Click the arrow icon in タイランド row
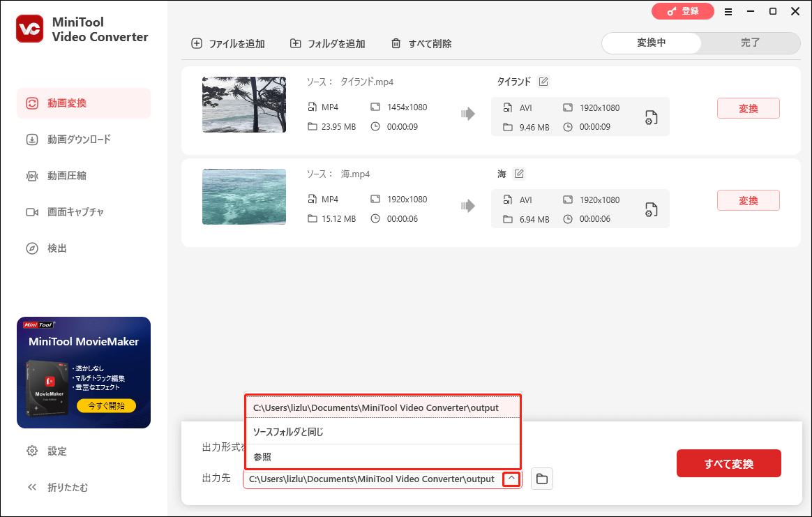 coord(468,114)
